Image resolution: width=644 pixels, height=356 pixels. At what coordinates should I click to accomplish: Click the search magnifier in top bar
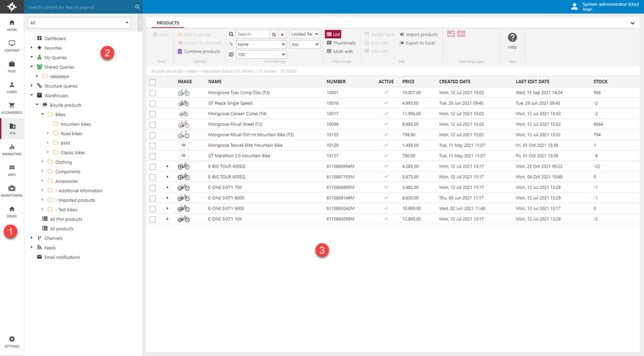point(137,7)
